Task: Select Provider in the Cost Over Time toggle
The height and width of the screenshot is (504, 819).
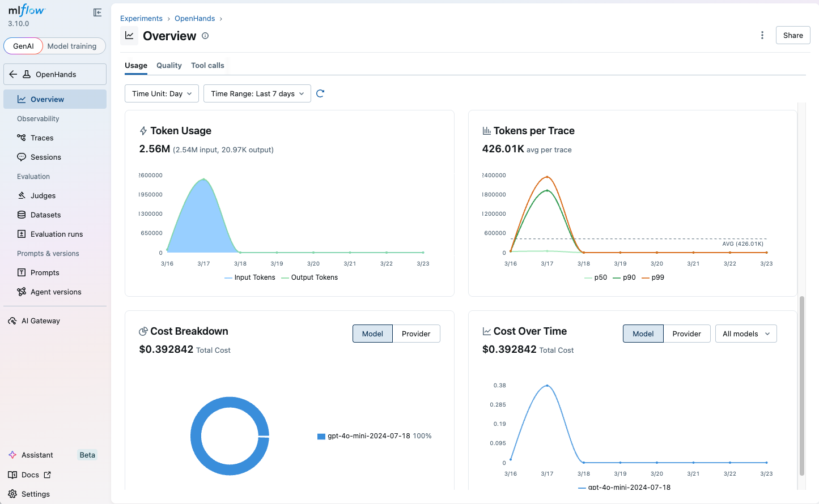Action: 686,334
